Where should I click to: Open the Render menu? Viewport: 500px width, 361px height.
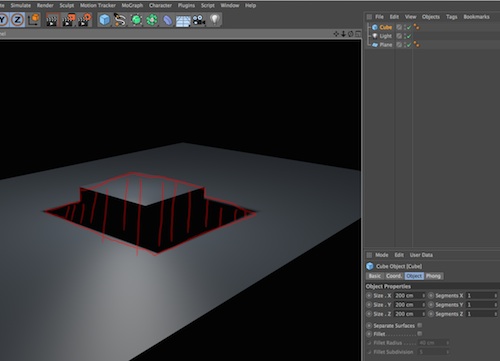(45, 5)
